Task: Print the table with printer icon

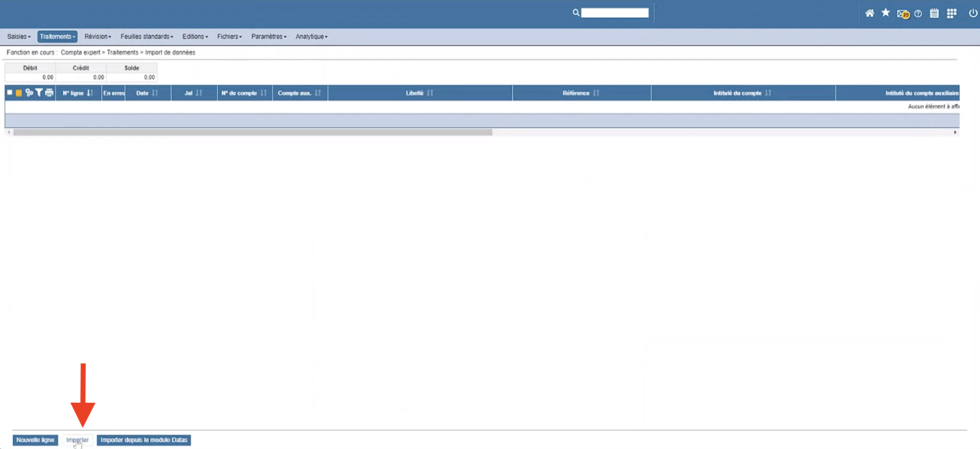Action: pyautogui.click(x=49, y=93)
